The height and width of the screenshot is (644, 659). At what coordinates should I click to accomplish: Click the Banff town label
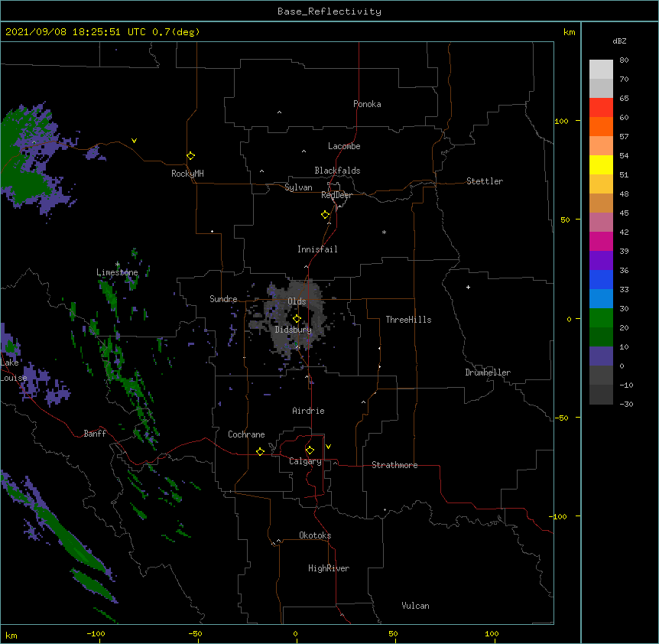[x=95, y=434]
